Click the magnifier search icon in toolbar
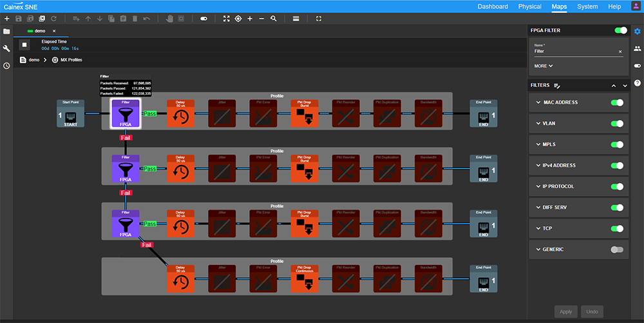The width and height of the screenshot is (644, 323). tap(274, 19)
